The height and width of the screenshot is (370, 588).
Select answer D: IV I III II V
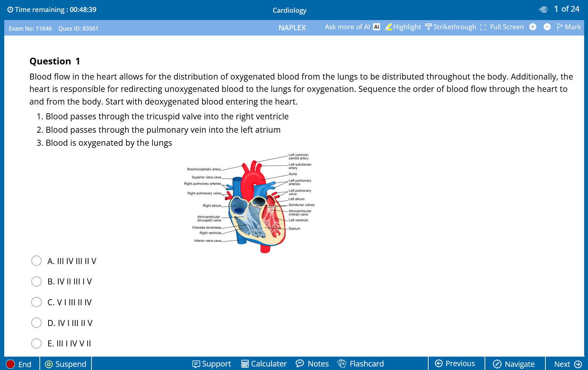(36, 323)
